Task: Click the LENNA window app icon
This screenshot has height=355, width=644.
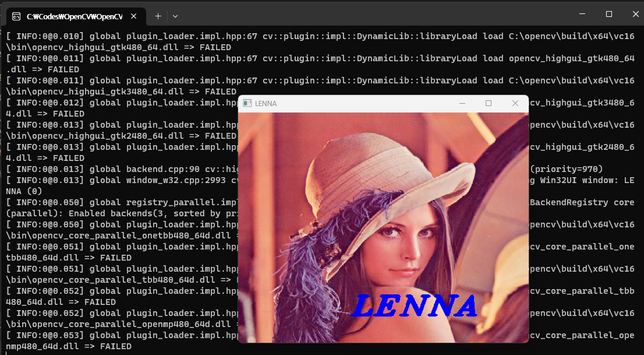Action: coord(247,103)
